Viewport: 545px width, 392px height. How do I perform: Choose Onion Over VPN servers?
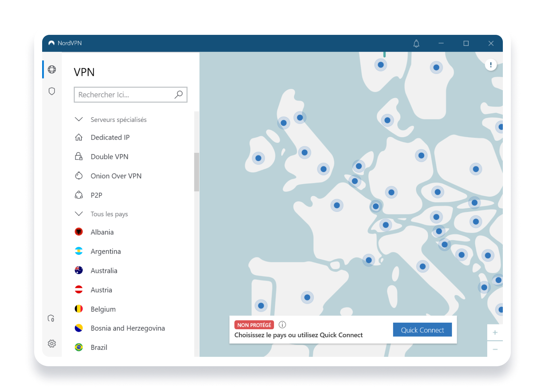[116, 176]
